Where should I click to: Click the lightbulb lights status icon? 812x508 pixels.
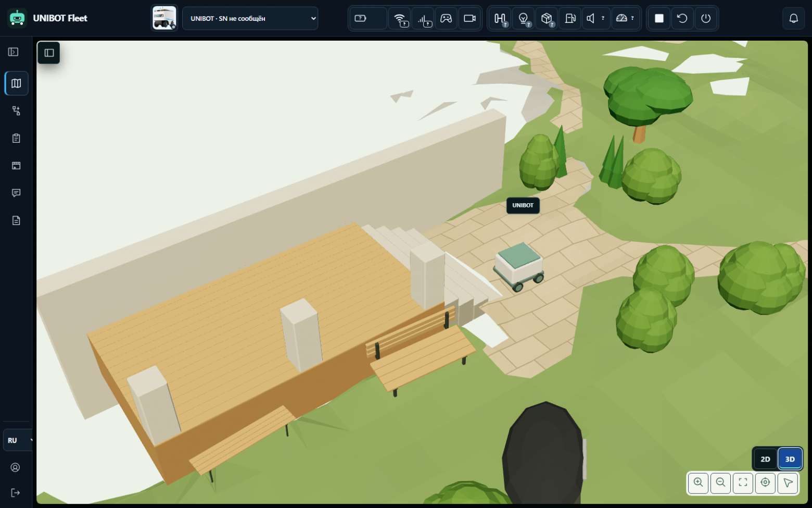[x=523, y=19]
